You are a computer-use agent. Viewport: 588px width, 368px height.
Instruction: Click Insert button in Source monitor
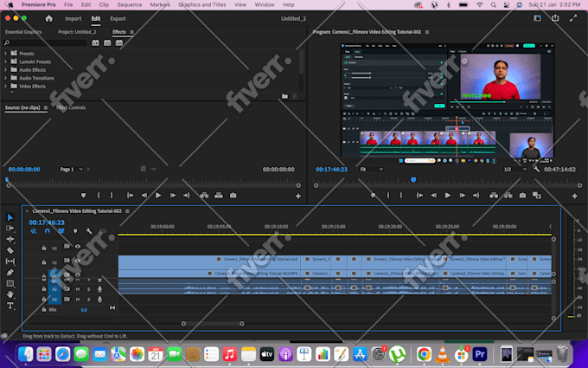click(x=204, y=196)
